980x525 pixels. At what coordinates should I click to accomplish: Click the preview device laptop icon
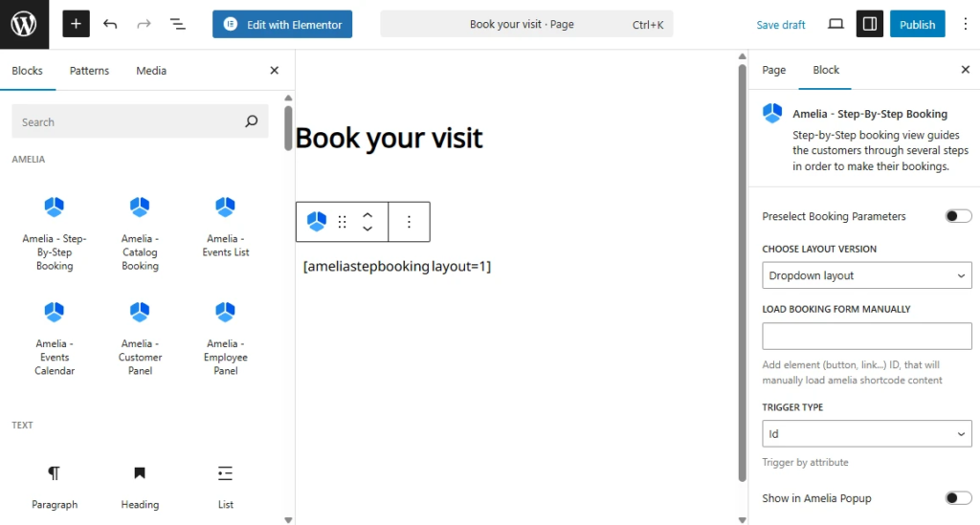coord(835,24)
